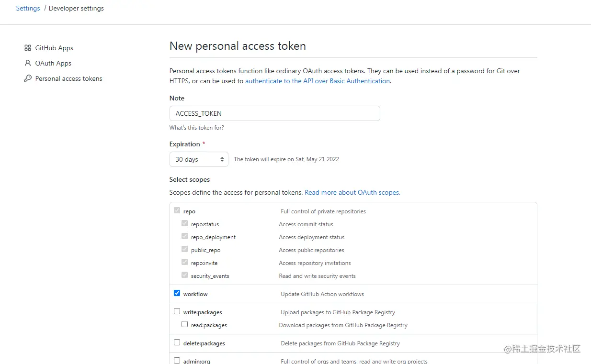Select Personal access tokens sidebar item
The width and height of the screenshot is (591, 364).
(x=68, y=78)
